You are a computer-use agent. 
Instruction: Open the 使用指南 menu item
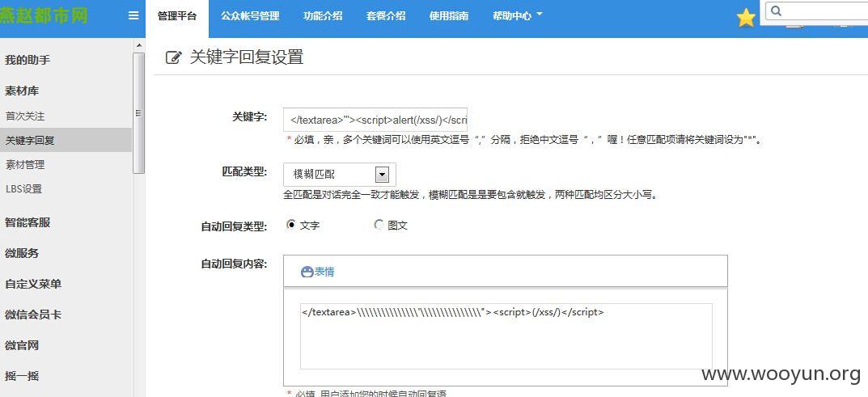point(449,16)
